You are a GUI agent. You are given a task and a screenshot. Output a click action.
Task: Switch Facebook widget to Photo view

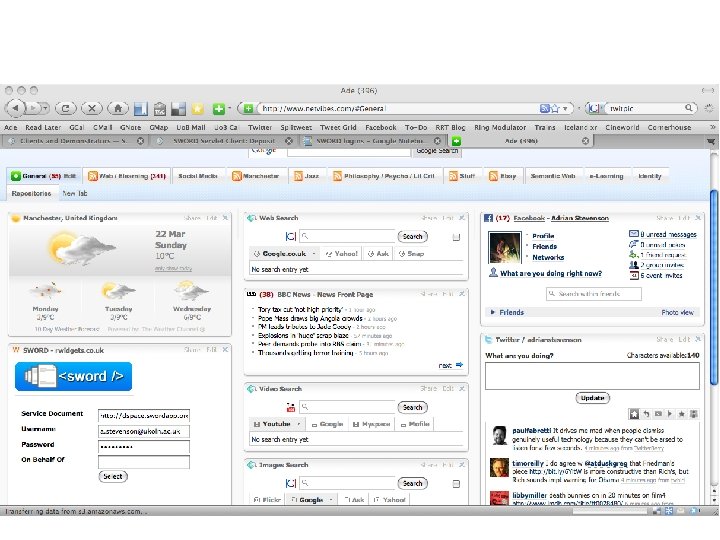(677, 312)
